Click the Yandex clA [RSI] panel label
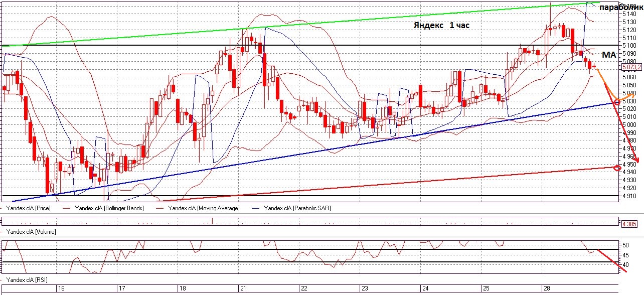Viewport: 644px width, 295px height. tap(26, 279)
